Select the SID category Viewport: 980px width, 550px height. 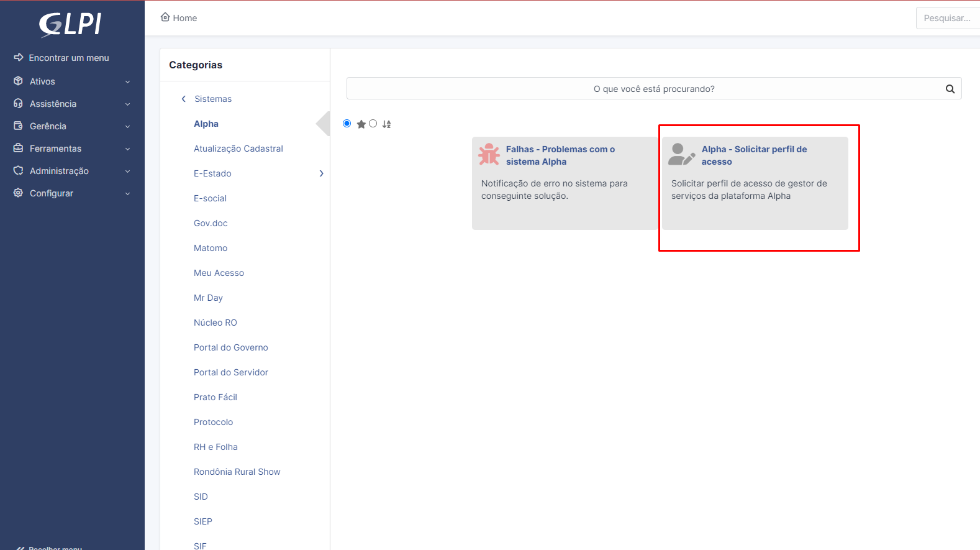coord(201,497)
